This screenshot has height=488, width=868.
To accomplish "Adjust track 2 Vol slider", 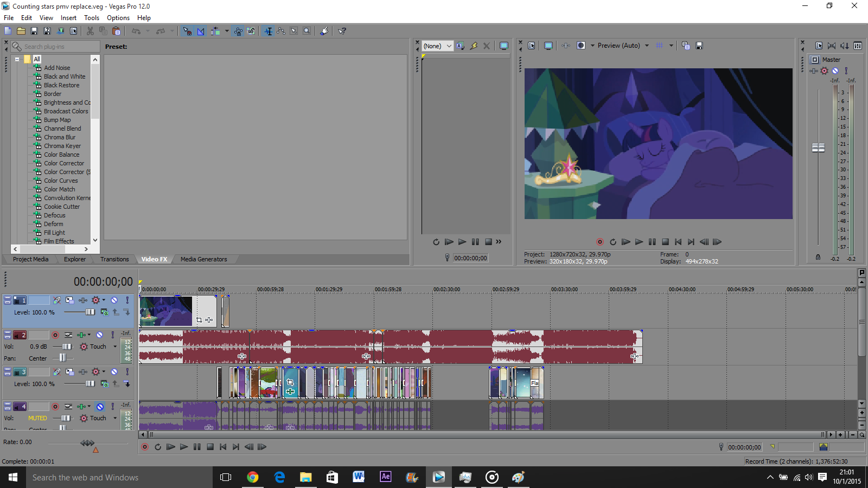I will [x=66, y=346].
